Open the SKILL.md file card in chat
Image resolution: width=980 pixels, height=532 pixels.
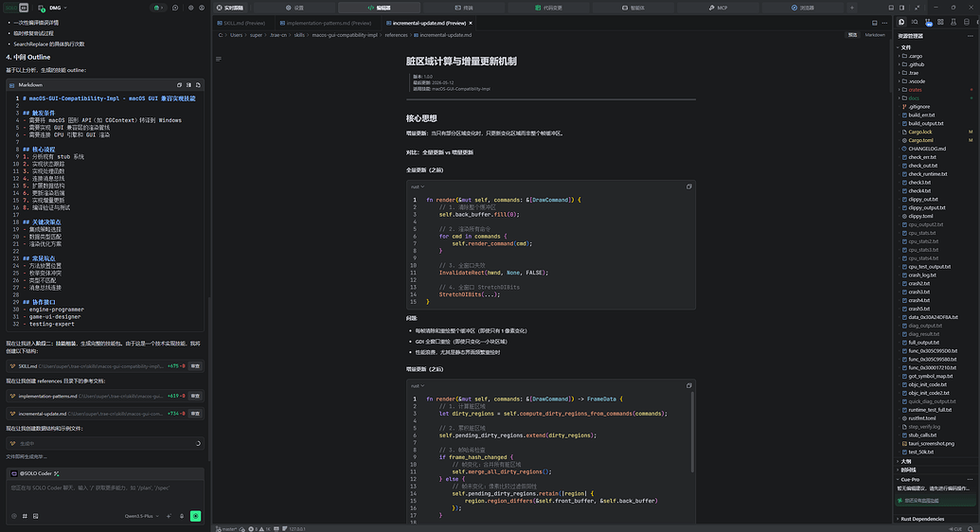click(105, 366)
